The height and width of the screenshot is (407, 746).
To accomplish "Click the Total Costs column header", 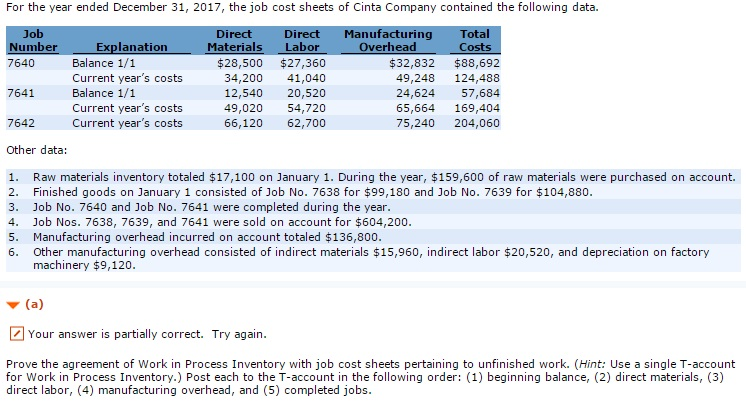I will click(x=474, y=41).
